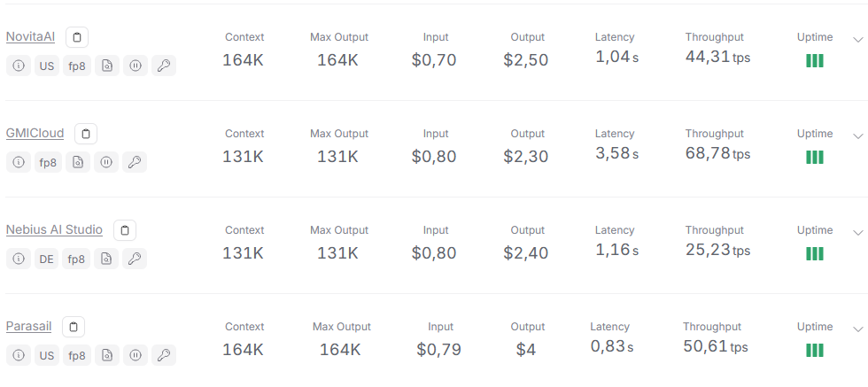This screenshot has width=868, height=387.
Task: Click the key icon in Parasail row
Action: pos(164,355)
